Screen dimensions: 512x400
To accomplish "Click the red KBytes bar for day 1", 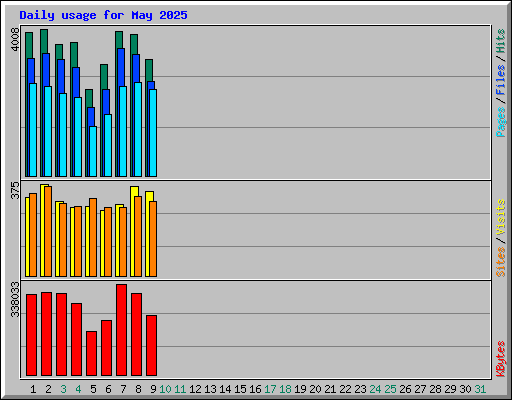I will pos(32,335).
